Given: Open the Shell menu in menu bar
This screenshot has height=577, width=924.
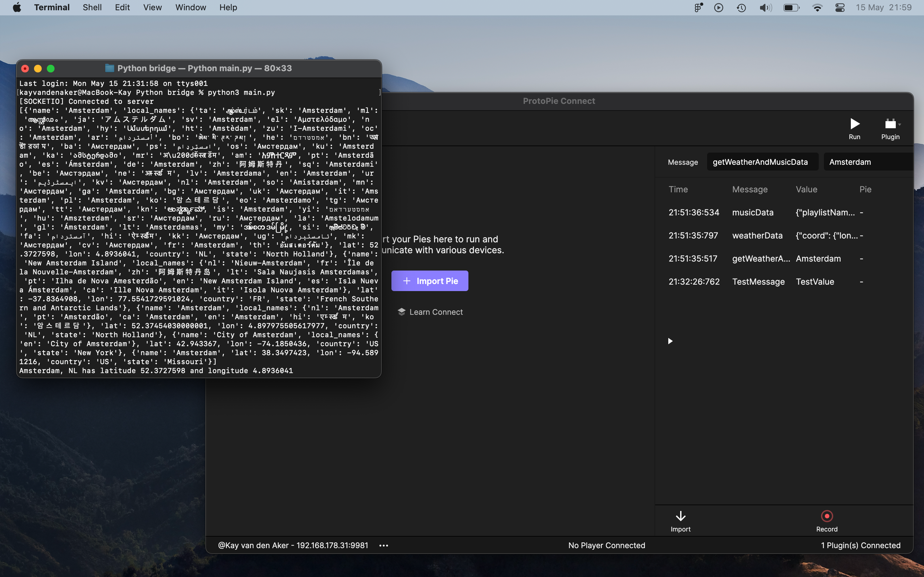Looking at the screenshot, I should click(91, 7).
